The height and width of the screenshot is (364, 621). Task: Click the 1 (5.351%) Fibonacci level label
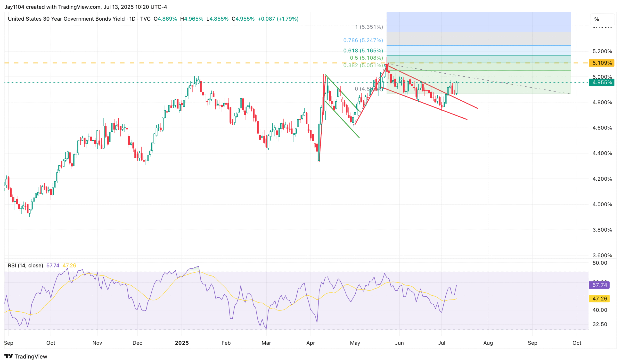(369, 27)
